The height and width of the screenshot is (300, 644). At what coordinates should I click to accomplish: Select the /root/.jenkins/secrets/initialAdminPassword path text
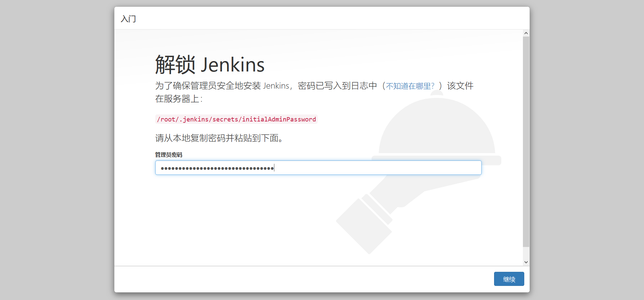pyautogui.click(x=236, y=119)
